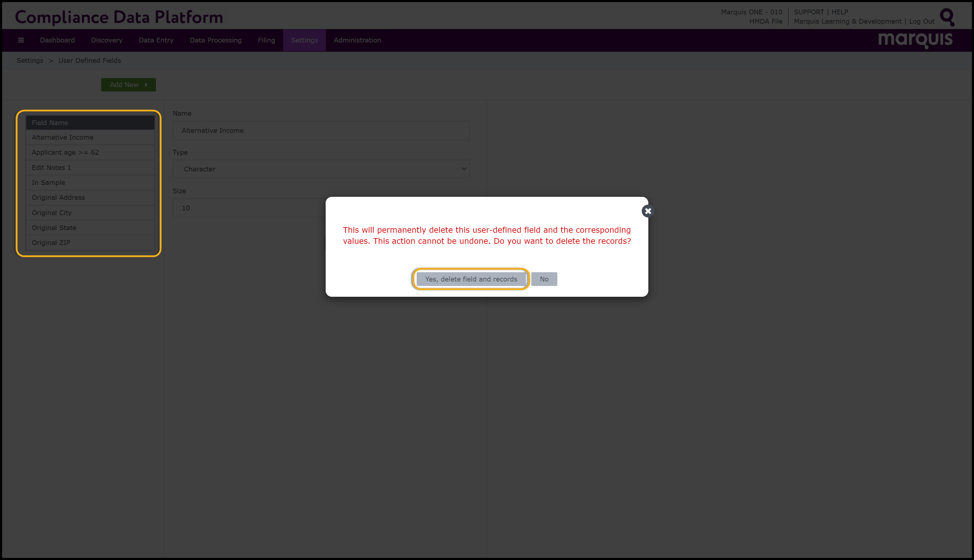The image size is (974, 560).
Task: Click the marquis logo
Action: 915,39
